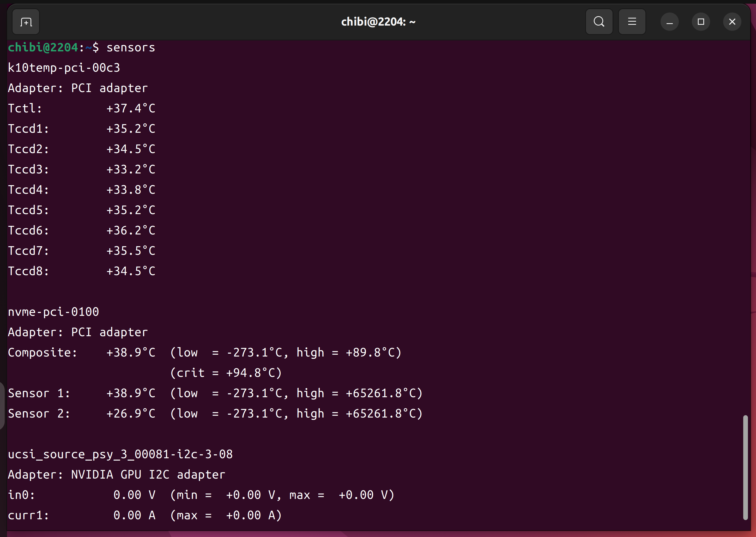Viewport: 756px width, 537px height.
Task: Minimize the terminal window
Action: tap(669, 22)
